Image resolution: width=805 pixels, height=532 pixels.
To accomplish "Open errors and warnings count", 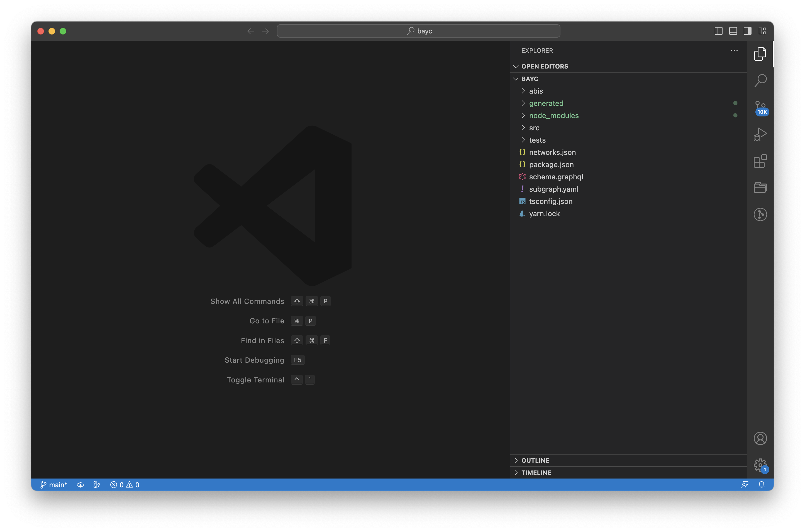I will 125,484.
